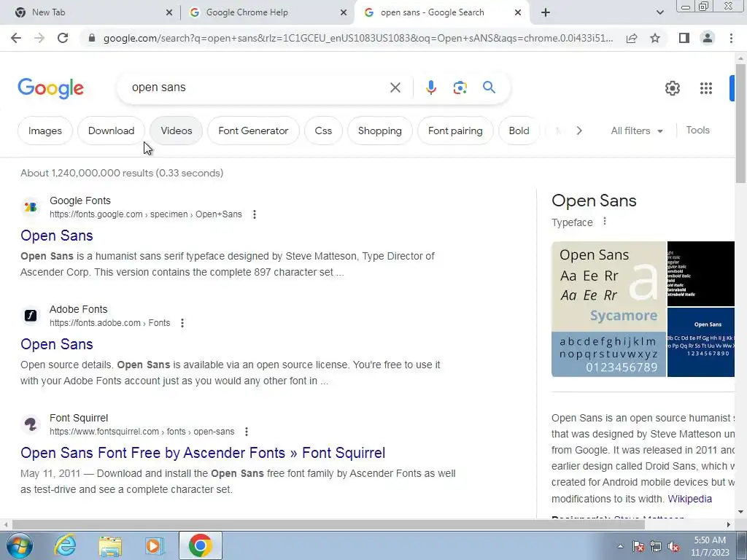Open more options for Font Squirrel result
The image size is (747, 560).
(x=247, y=432)
